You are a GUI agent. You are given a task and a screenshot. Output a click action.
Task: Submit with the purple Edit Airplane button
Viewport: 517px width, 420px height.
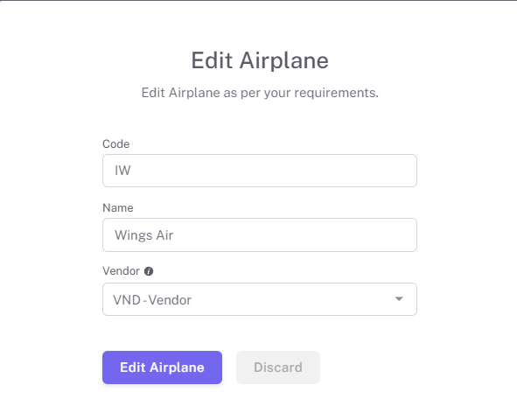162,367
